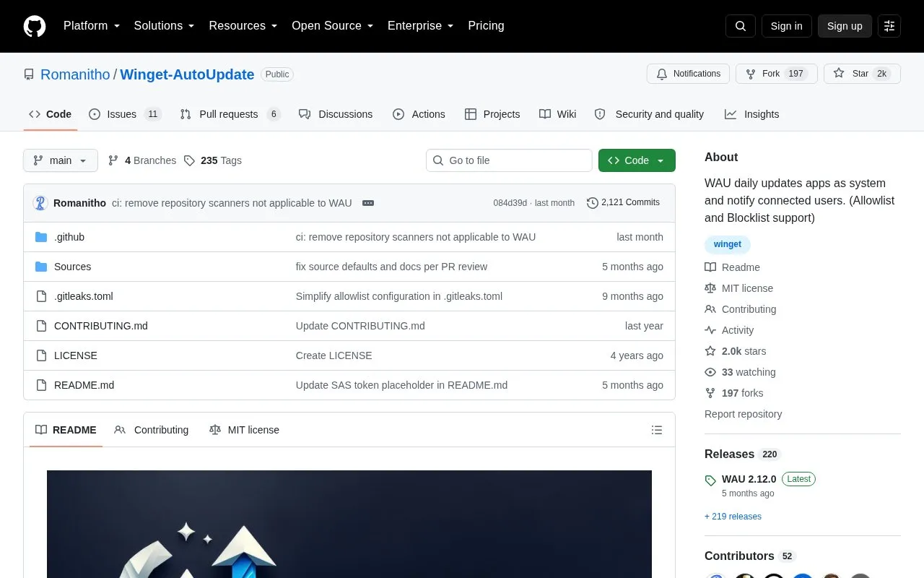This screenshot has height=578, width=924.
Task: Click the winget topic tag
Action: pyautogui.click(x=728, y=244)
